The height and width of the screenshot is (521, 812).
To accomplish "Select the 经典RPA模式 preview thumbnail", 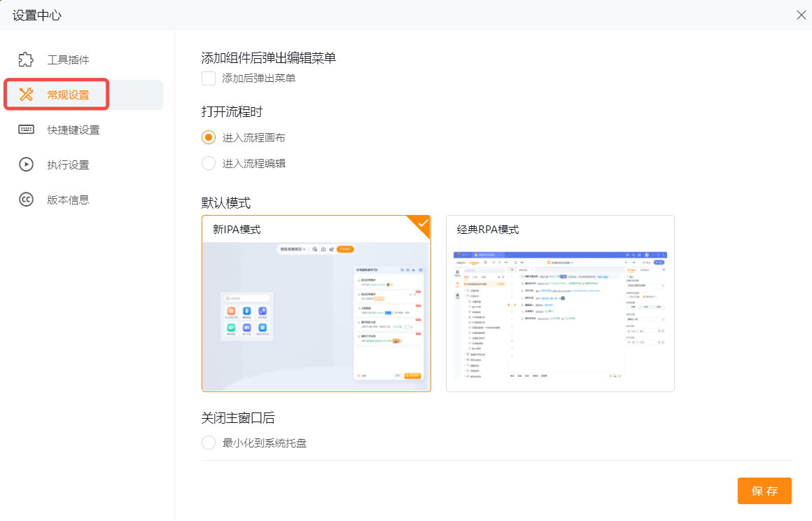I will click(x=560, y=317).
